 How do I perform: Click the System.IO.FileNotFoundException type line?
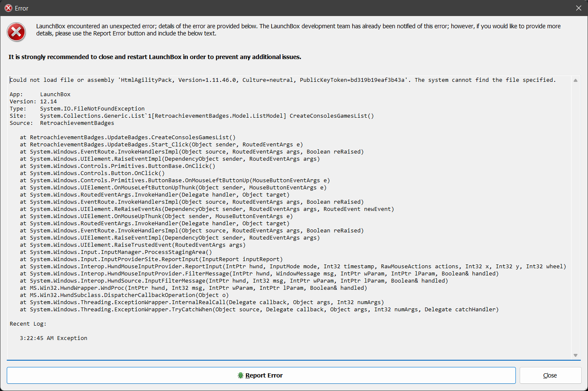click(x=77, y=108)
